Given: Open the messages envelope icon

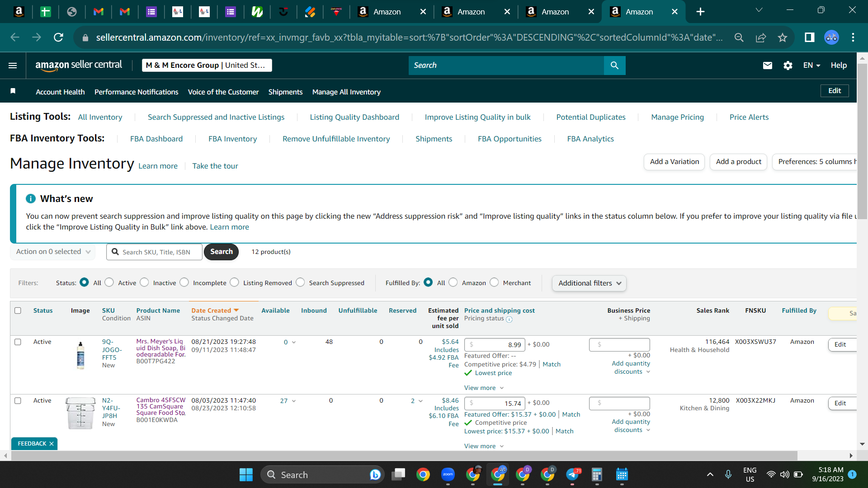Looking at the screenshot, I should coord(767,66).
